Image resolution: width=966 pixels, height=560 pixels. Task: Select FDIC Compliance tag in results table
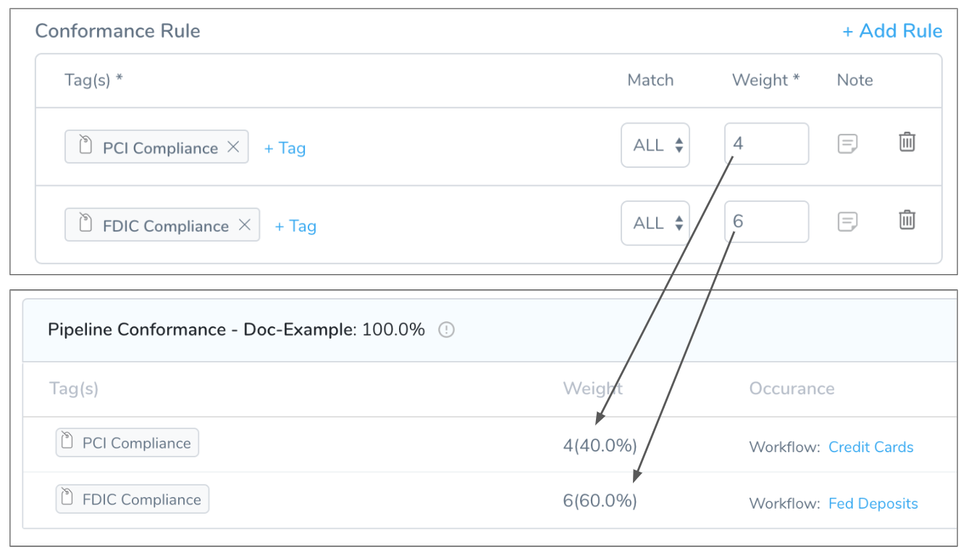133,499
